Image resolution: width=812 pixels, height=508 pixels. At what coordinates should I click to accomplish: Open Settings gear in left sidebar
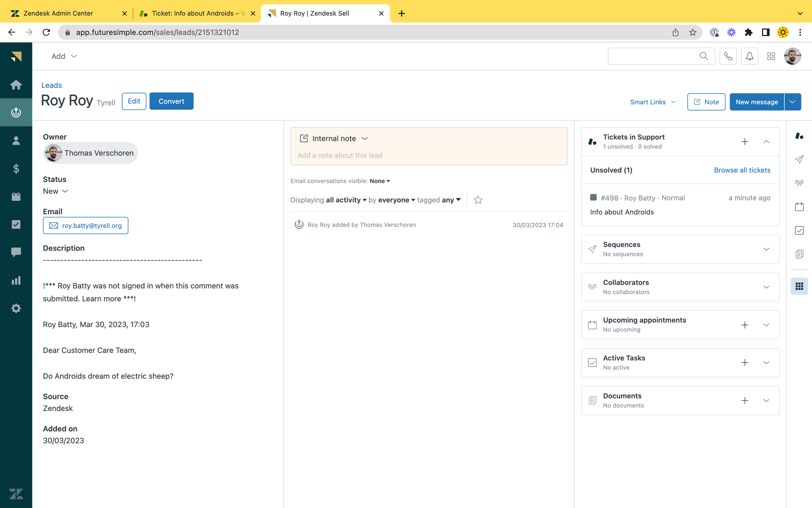[16, 308]
